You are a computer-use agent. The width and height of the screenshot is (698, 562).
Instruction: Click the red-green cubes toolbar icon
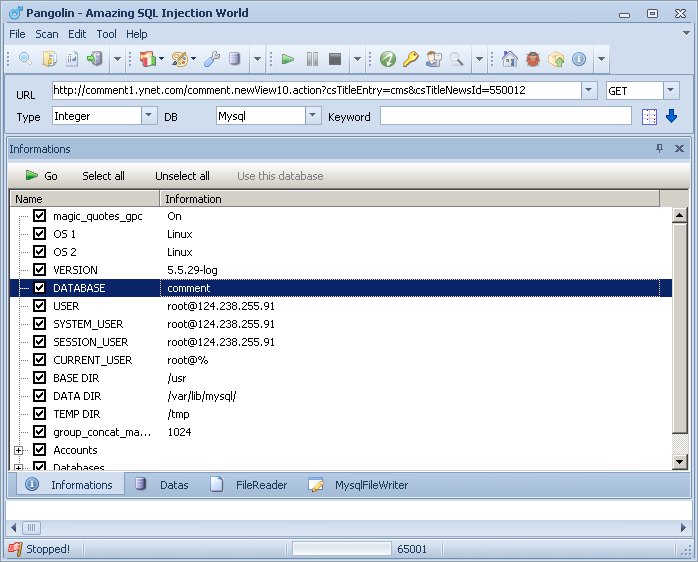coord(148,59)
